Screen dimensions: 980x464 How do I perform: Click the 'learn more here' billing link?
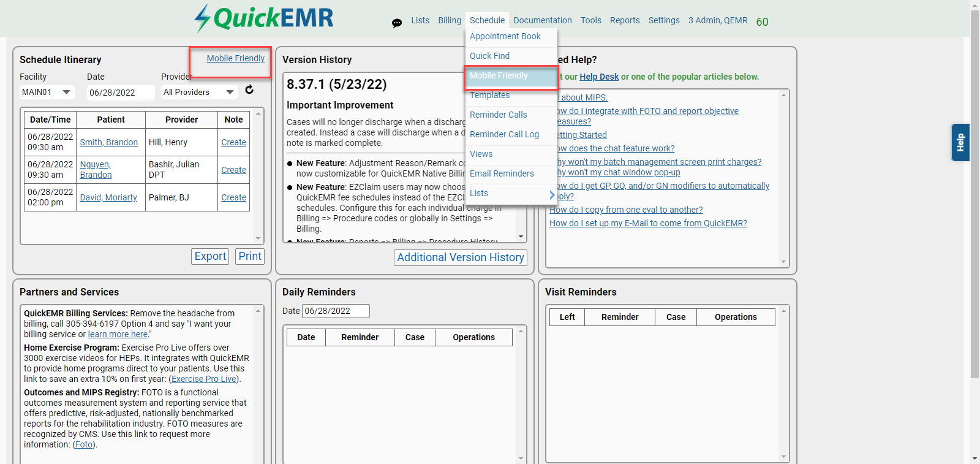(118, 334)
